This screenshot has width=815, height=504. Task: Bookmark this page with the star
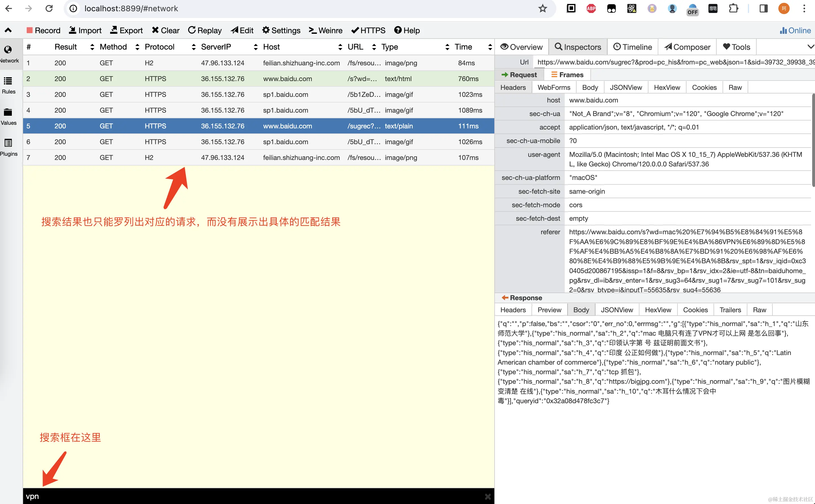[542, 8]
